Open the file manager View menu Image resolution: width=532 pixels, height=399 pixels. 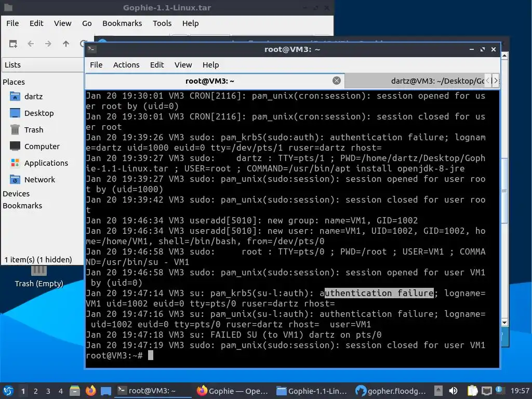(x=63, y=23)
